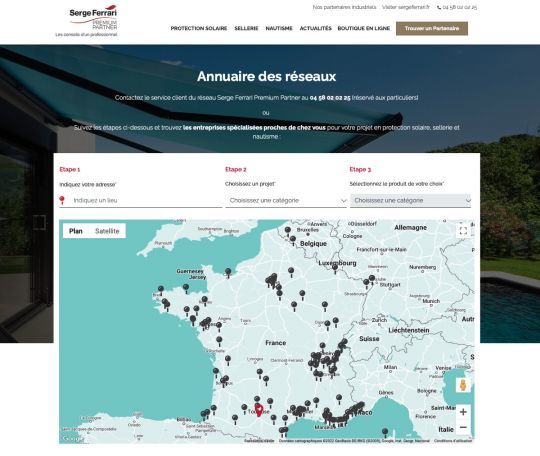The width and height of the screenshot is (540, 456).
Task: Zoom in using the map plus button
Action: pos(463,412)
